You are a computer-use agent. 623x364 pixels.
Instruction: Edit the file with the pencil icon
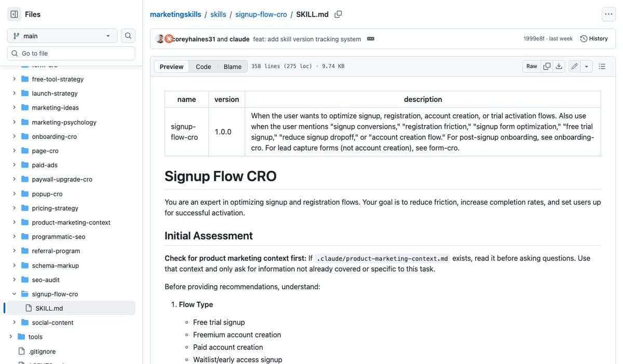tap(574, 66)
